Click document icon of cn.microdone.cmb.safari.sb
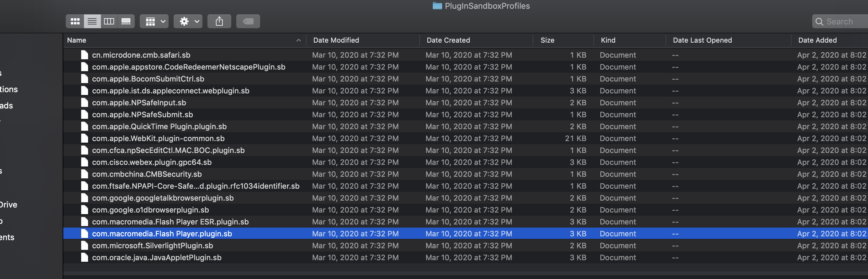This screenshot has width=868, height=279. point(85,55)
